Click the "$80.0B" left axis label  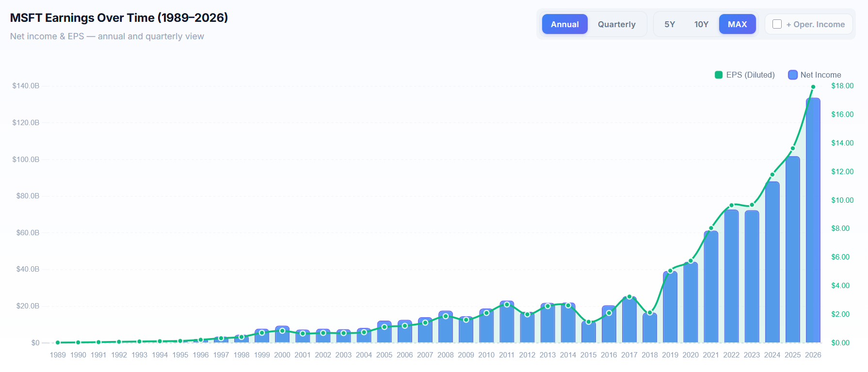pyautogui.click(x=28, y=196)
